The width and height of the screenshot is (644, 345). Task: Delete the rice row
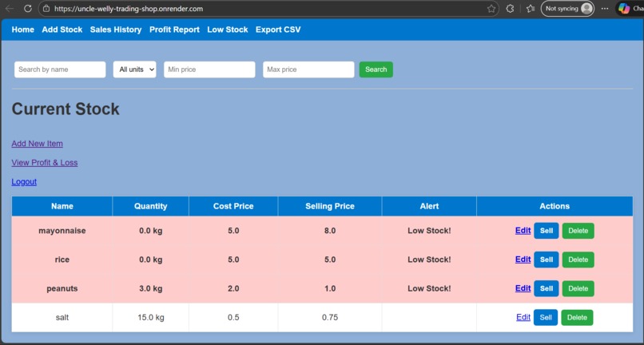578,260
